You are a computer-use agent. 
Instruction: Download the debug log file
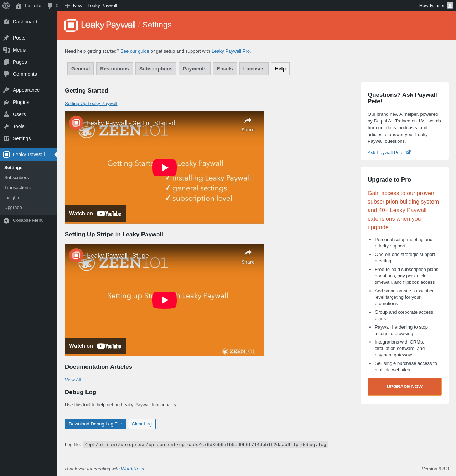95,424
